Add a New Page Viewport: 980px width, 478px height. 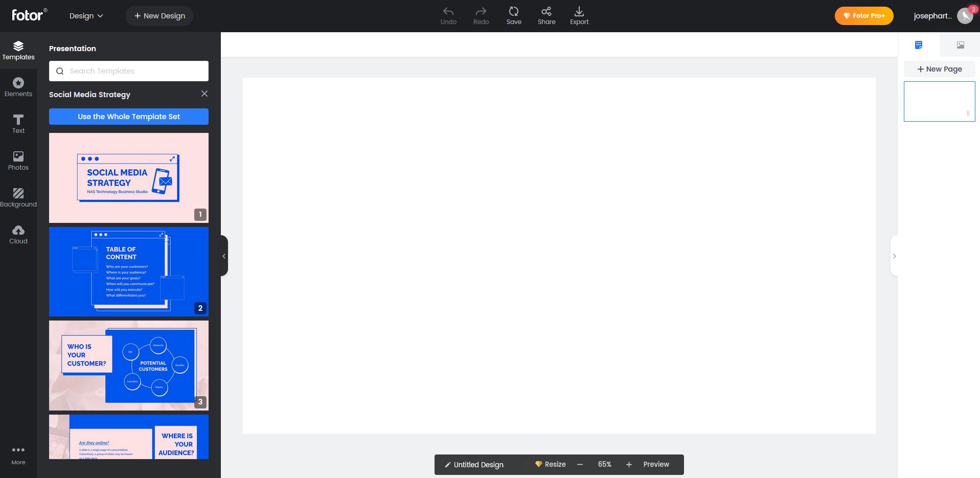[939, 69]
